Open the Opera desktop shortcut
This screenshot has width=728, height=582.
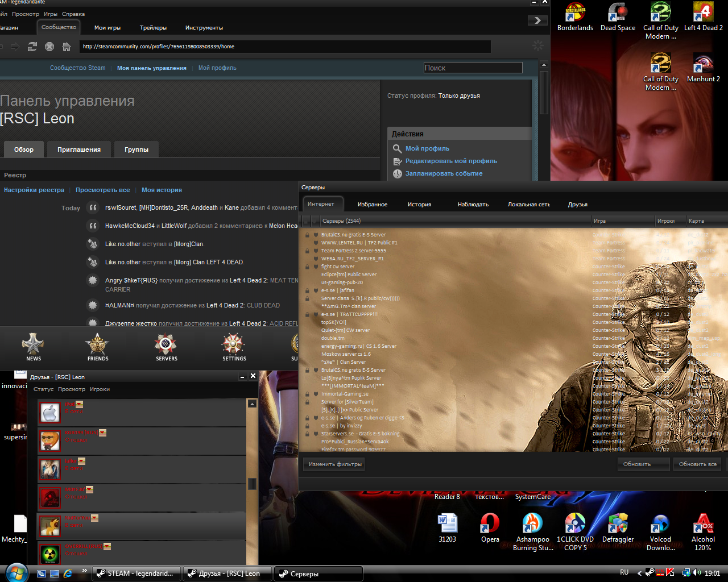490,528
